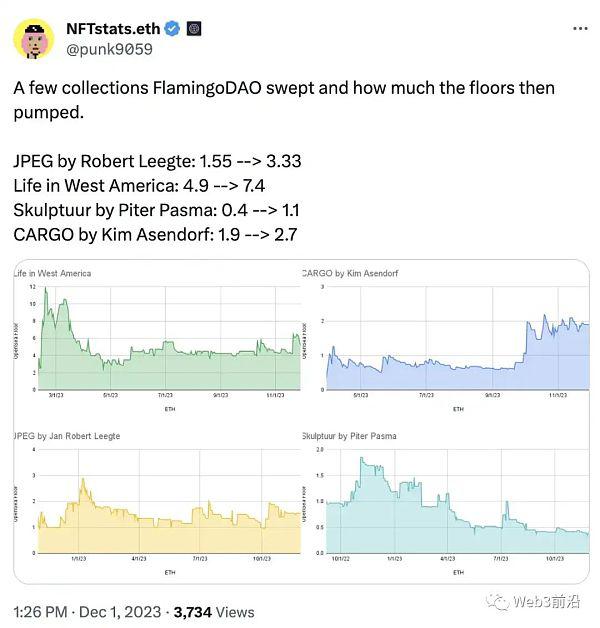
Task: Open the three-dot more options menu
Action: 580,28
